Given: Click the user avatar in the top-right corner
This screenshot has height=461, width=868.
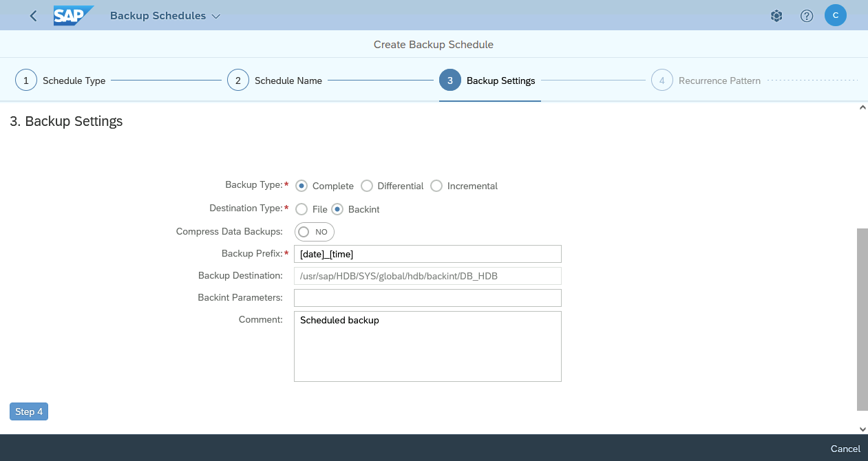Looking at the screenshot, I should coord(835,15).
